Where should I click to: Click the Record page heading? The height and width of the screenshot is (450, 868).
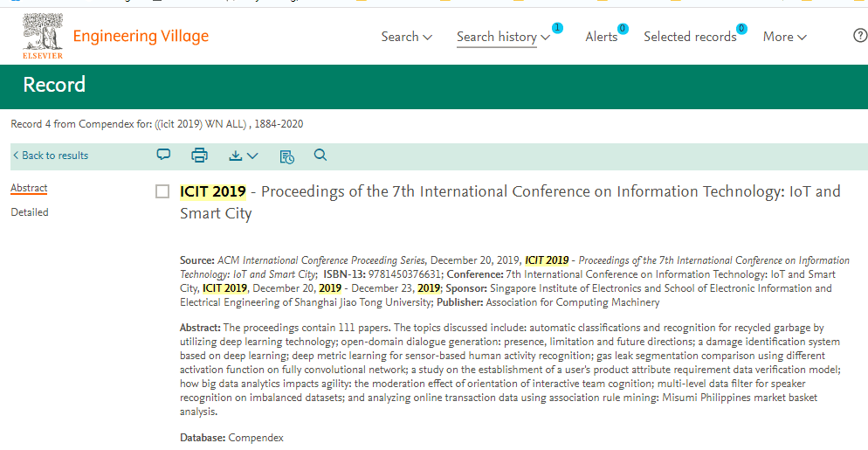54,85
